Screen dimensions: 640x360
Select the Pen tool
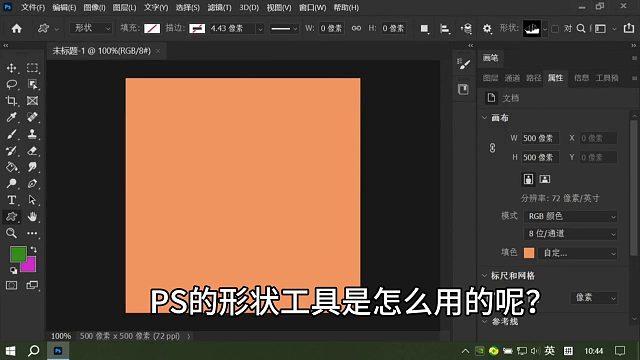[32, 183]
